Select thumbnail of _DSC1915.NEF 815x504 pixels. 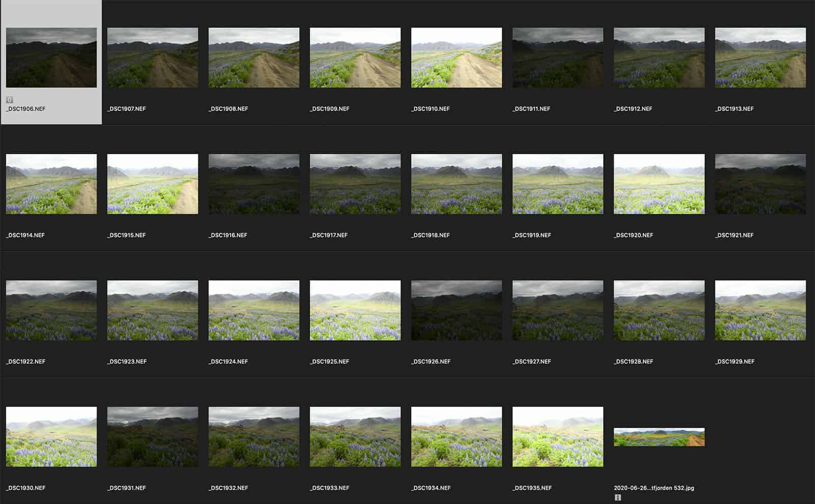152,184
